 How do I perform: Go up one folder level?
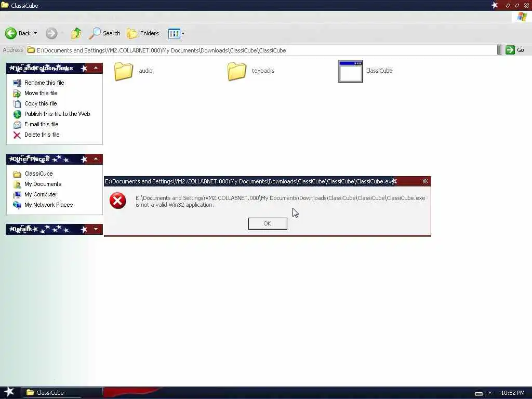pos(76,33)
